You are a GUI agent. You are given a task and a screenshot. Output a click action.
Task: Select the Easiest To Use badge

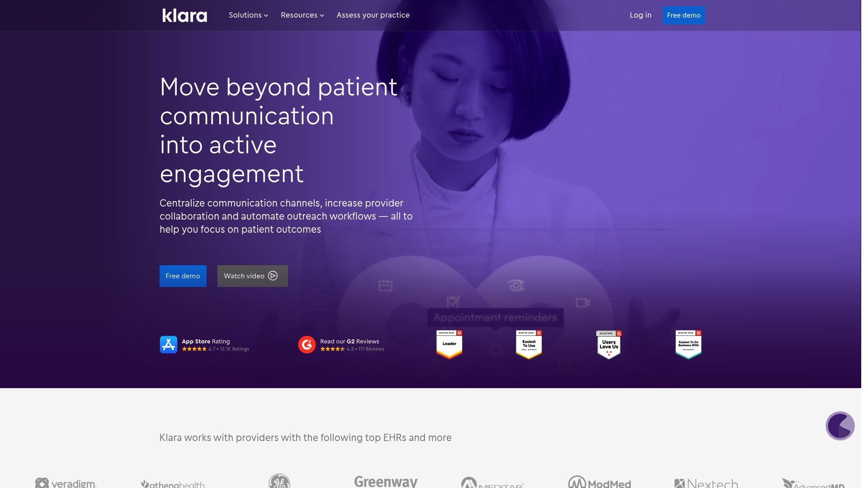pyautogui.click(x=528, y=345)
